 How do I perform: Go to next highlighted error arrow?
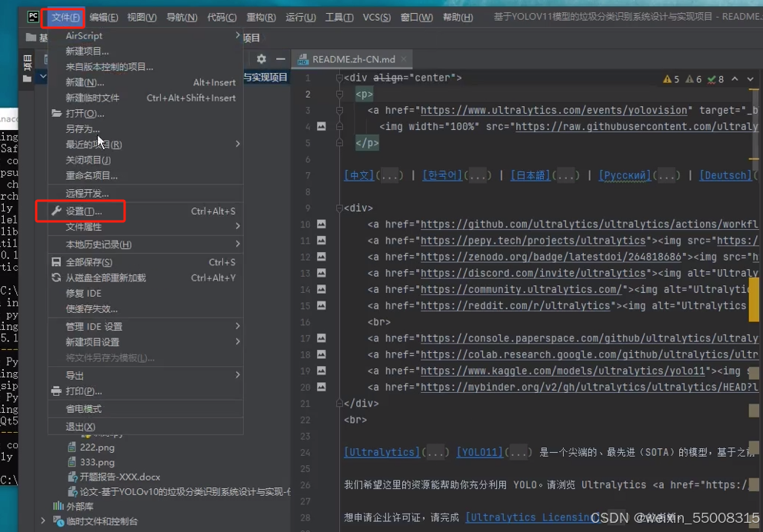pos(751,78)
